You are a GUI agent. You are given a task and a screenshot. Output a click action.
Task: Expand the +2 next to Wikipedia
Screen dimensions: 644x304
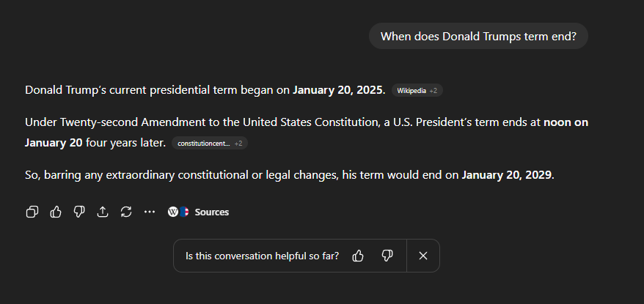pos(433,91)
